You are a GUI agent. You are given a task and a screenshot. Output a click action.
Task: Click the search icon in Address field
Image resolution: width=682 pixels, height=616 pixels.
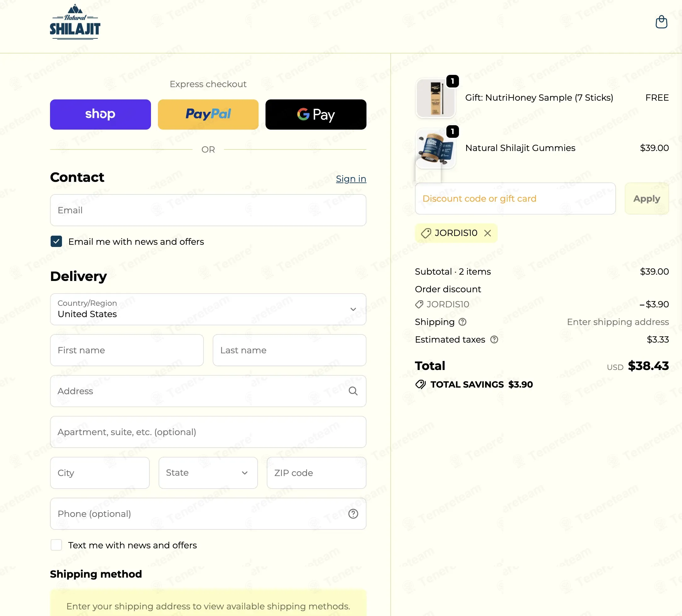[x=353, y=391]
